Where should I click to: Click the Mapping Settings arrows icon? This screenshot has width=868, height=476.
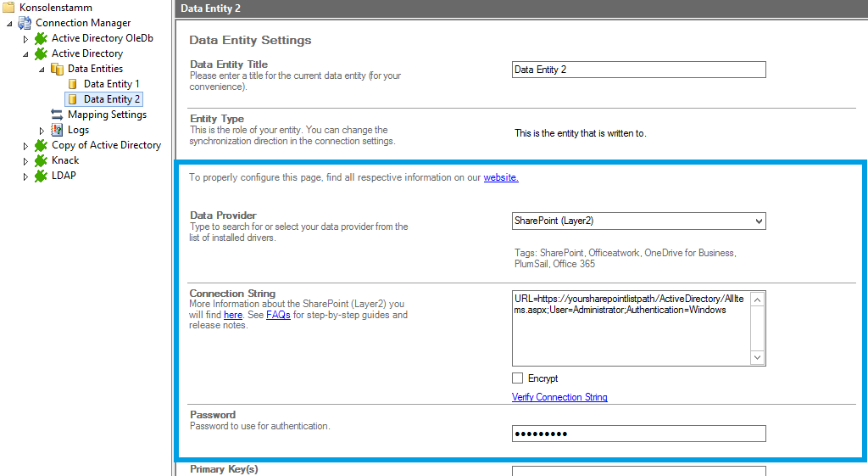[x=57, y=115]
